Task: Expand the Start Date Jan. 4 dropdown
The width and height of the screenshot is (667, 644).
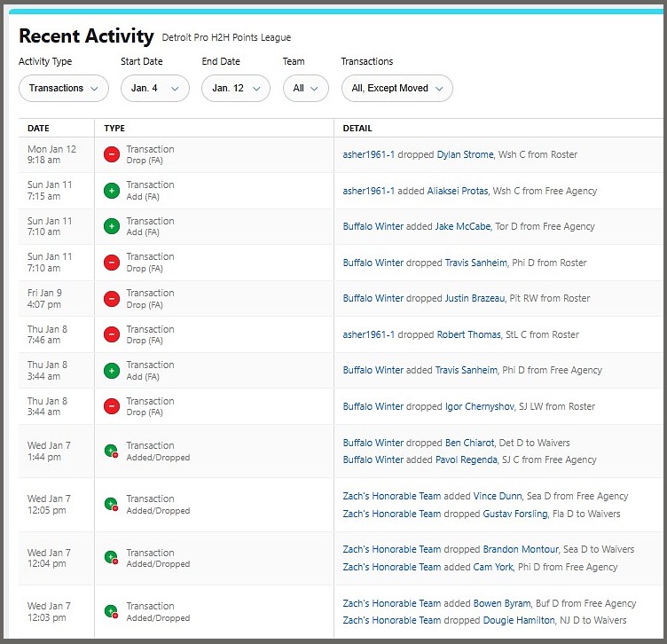Action: click(x=154, y=88)
